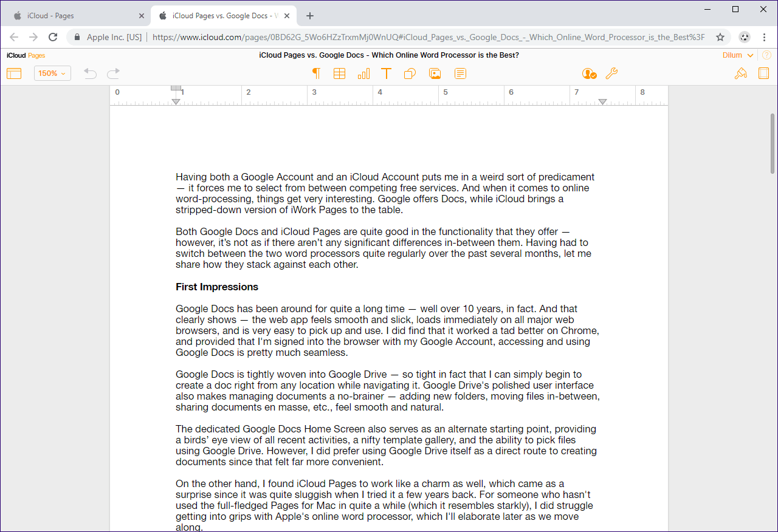View the Apple Inc. [US] site certificate info

click(108, 37)
